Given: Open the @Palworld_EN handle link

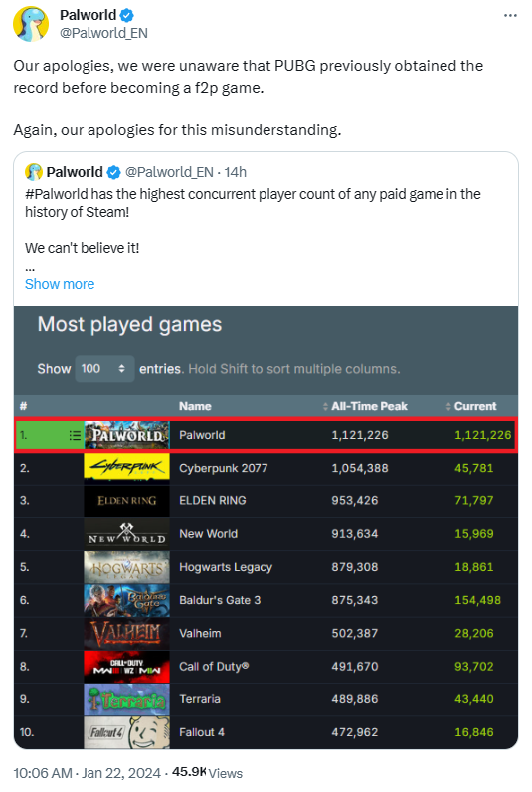Looking at the screenshot, I should [x=103, y=33].
